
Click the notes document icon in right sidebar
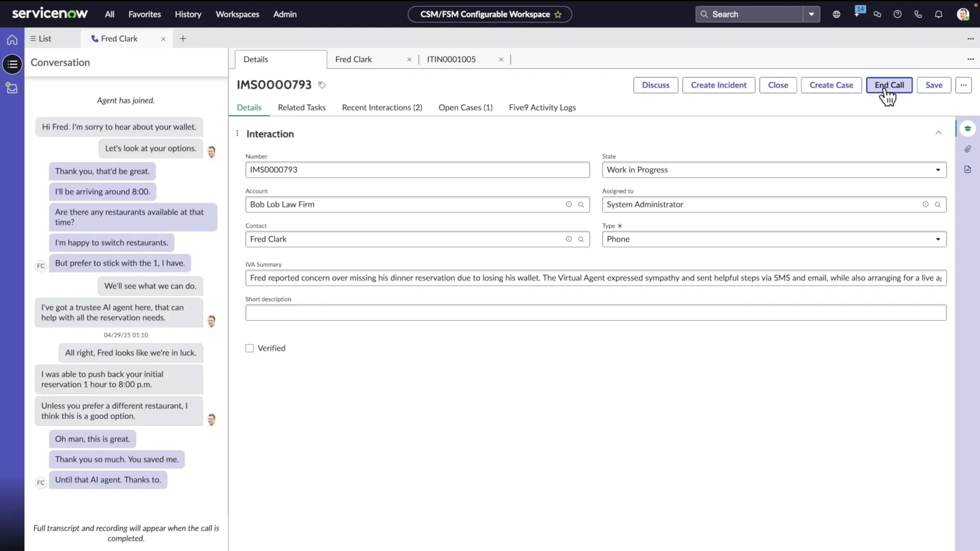pyautogui.click(x=968, y=169)
